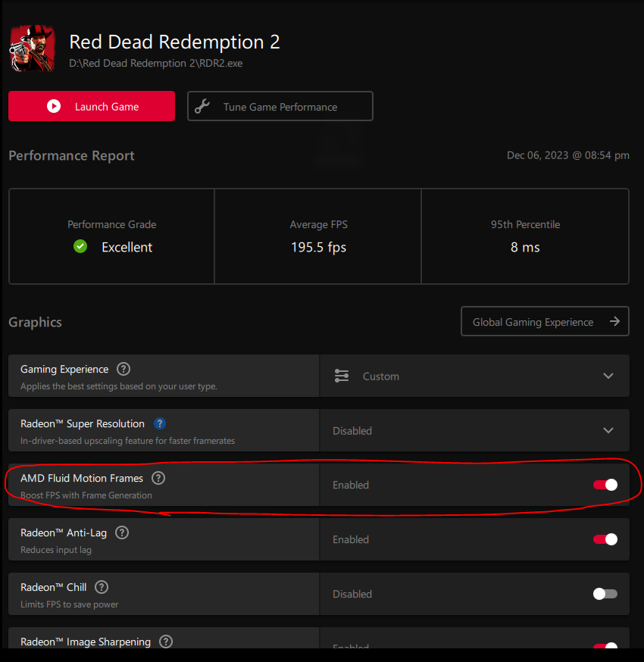This screenshot has height=662, width=644.
Task: Go to Global Gaming Experience settings
Action: pos(545,322)
